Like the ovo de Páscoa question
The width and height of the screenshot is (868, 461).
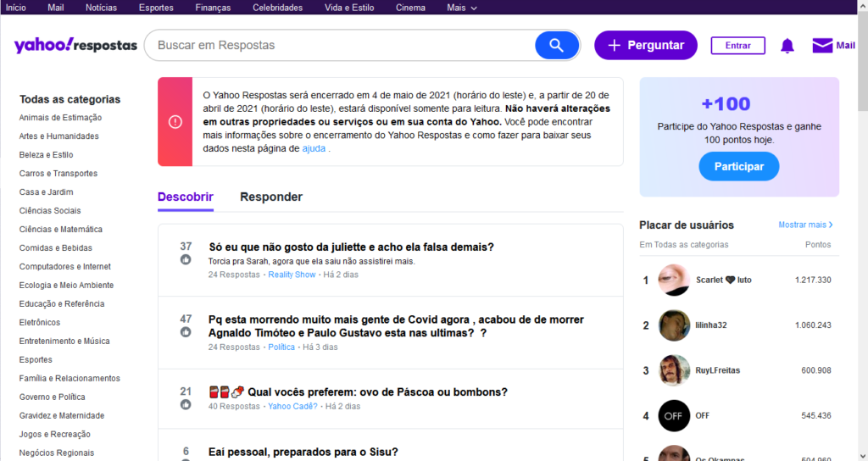pos(186,404)
